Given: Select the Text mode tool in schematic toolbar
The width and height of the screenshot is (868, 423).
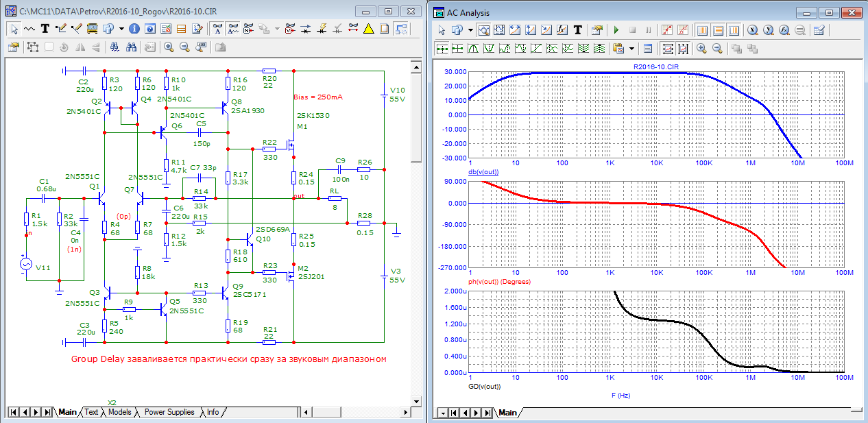Looking at the screenshot, I should [45, 29].
